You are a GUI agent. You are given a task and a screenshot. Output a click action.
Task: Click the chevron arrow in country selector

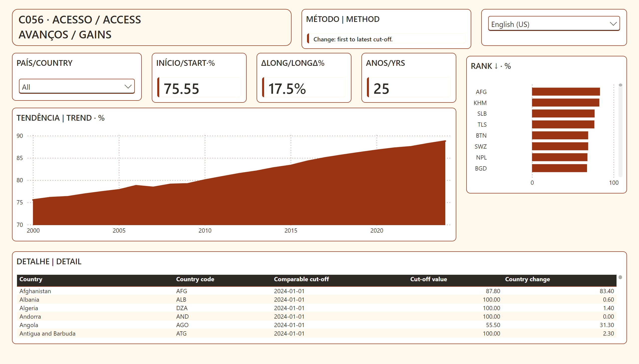pyautogui.click(x=128, y=87)
